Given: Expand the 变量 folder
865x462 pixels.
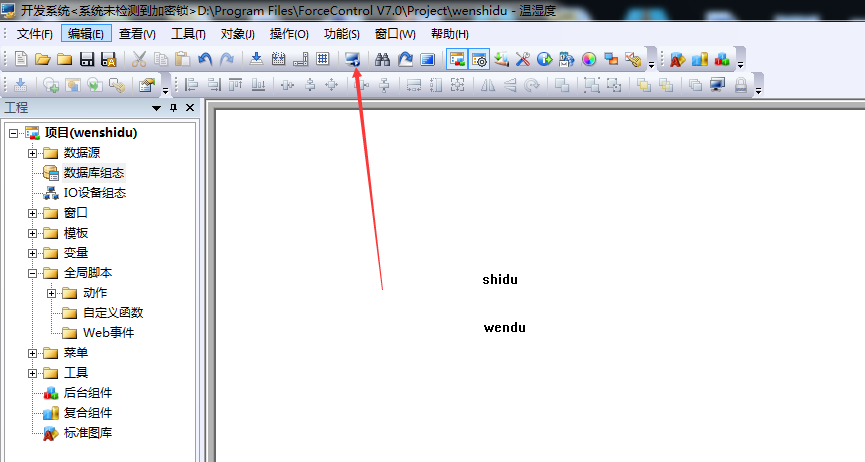Looking at the screenshot, I should 33,253.
